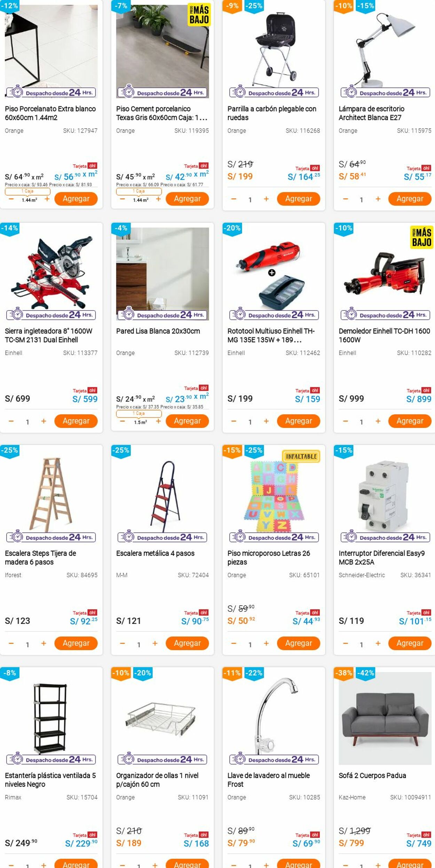
Task: Decrease boxes of Pared Lisa Blanca 20x30cm
Action: pyautogui.click(x=122, y=421)
